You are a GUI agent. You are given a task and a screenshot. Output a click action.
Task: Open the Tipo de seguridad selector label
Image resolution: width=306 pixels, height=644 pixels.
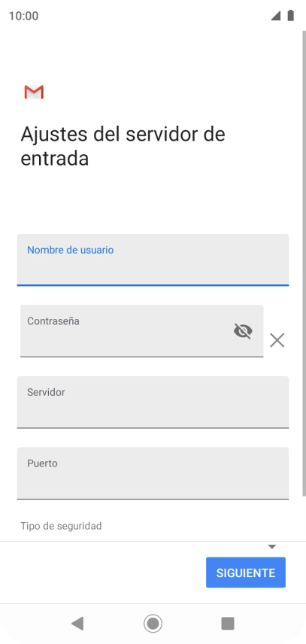point(61,526)
